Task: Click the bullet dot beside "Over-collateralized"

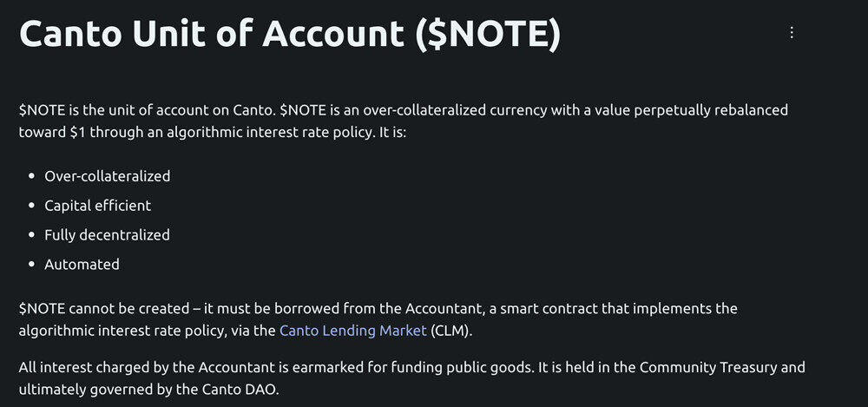Action: [x=31, y=176]
